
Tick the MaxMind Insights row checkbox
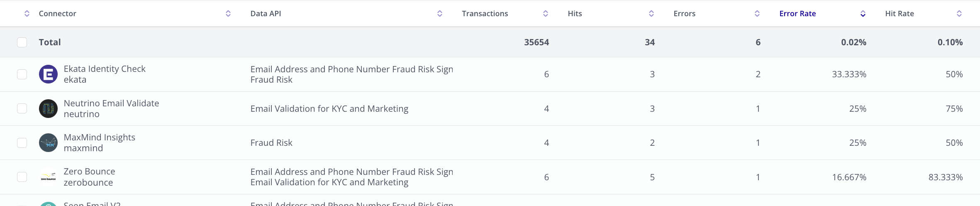pyautogui.click(x=22, y=143)
